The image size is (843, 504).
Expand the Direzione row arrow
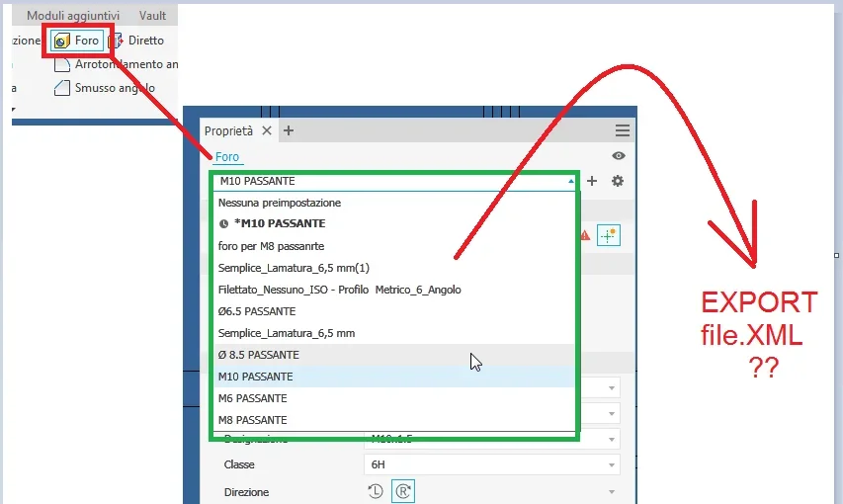612,491
